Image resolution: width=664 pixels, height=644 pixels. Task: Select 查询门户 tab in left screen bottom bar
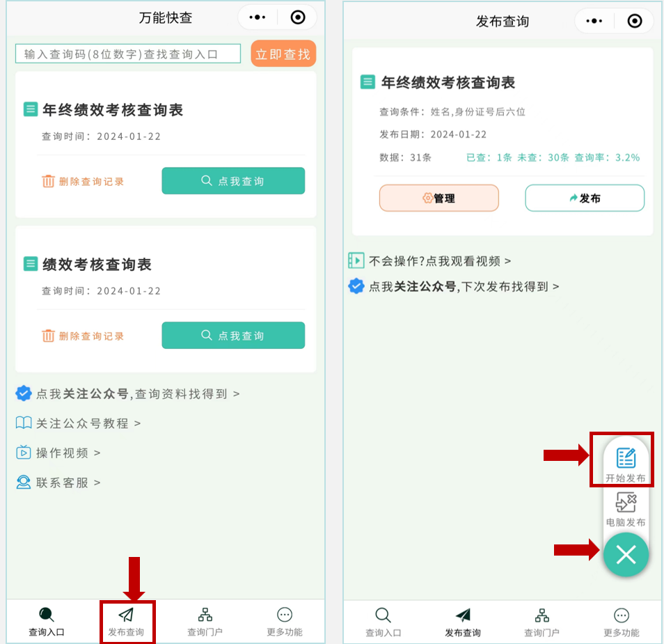tap(205, 622)
